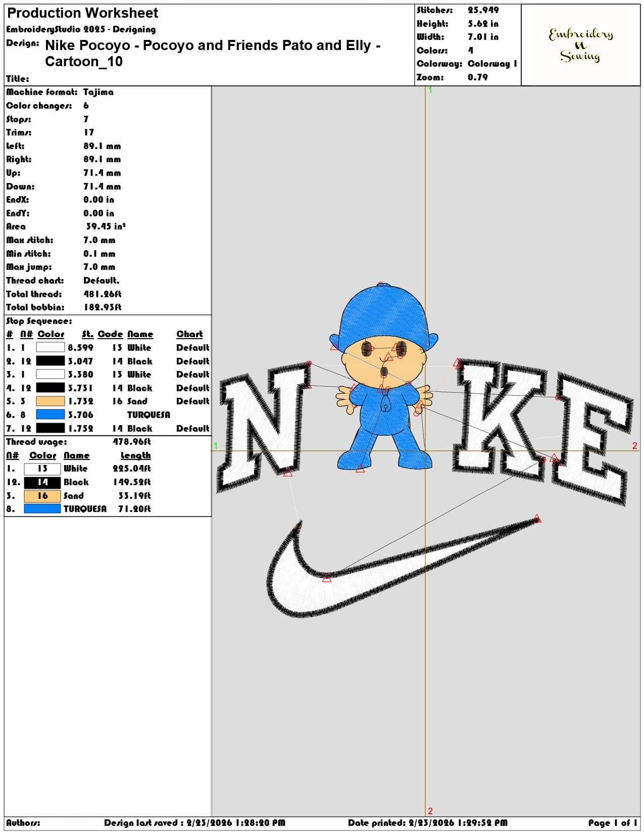Click the Max stitch value '7.0 mm'
The height and width of the screenshot is (834, 644).
coord(99,240)
